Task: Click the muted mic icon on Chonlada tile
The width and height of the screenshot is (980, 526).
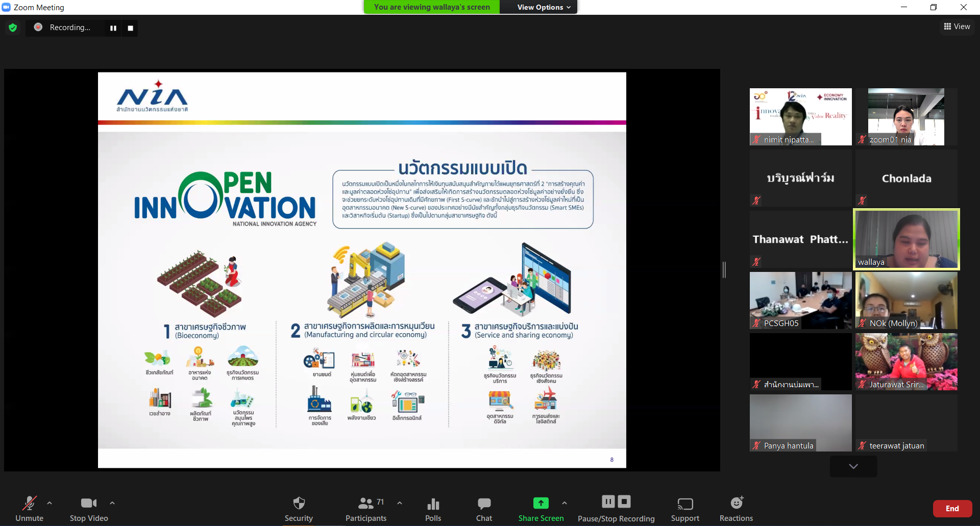Action: pos(862,201)
